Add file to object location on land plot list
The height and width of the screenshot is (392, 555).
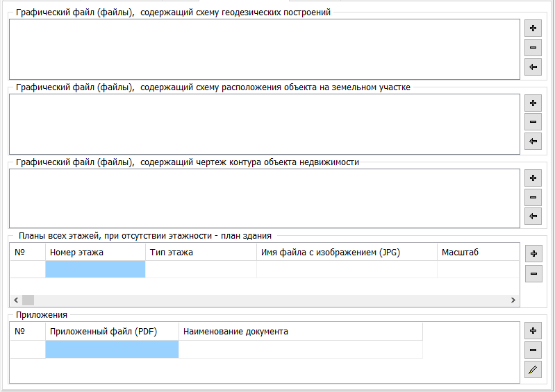pos(533,103)
